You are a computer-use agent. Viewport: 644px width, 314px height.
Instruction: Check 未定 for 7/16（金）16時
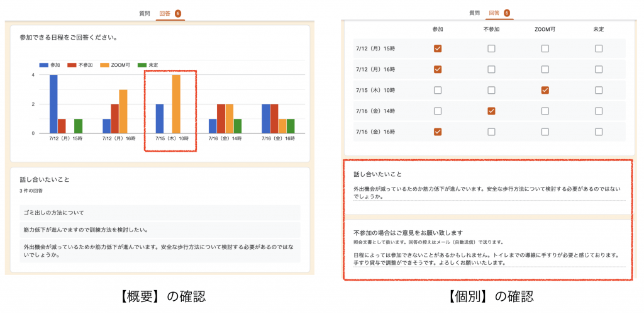click(598, 132)
